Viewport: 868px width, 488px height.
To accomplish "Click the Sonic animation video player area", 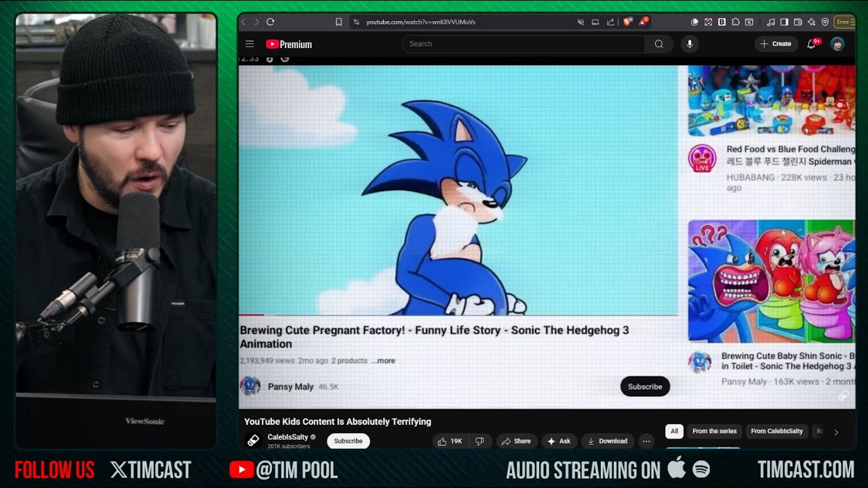I will point(458,190).
